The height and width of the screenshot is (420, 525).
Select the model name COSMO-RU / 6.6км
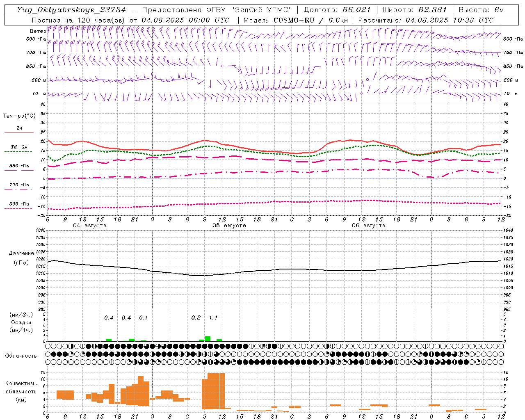(310, 20)
